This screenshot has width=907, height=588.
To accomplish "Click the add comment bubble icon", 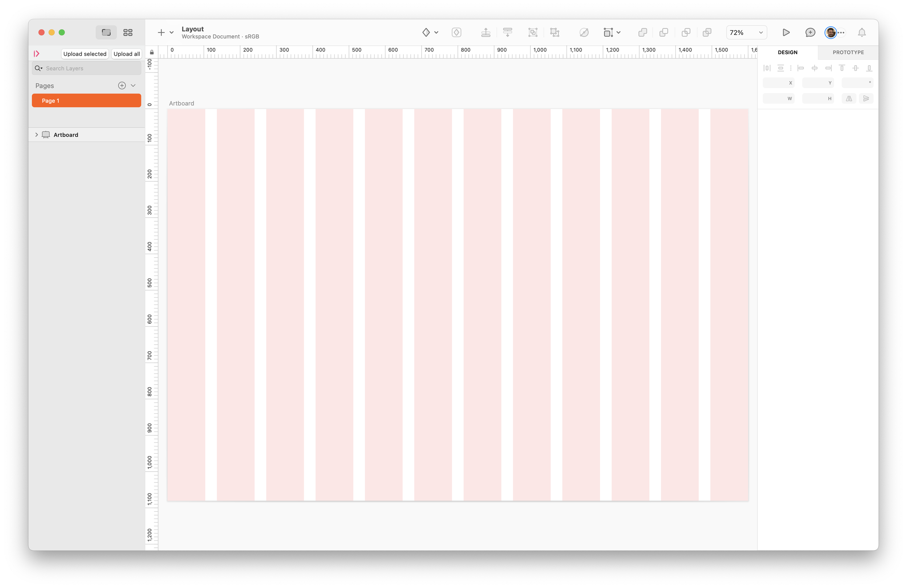I will click(810, 32).
